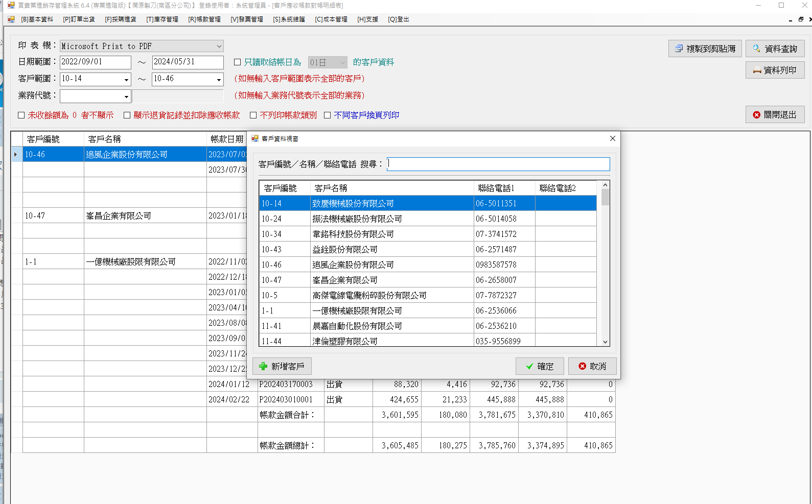Toggle 未收餘額為 0 者不顯示 checkbox
The height and width of the screenshot is (504, 812).
click(21, 115)
